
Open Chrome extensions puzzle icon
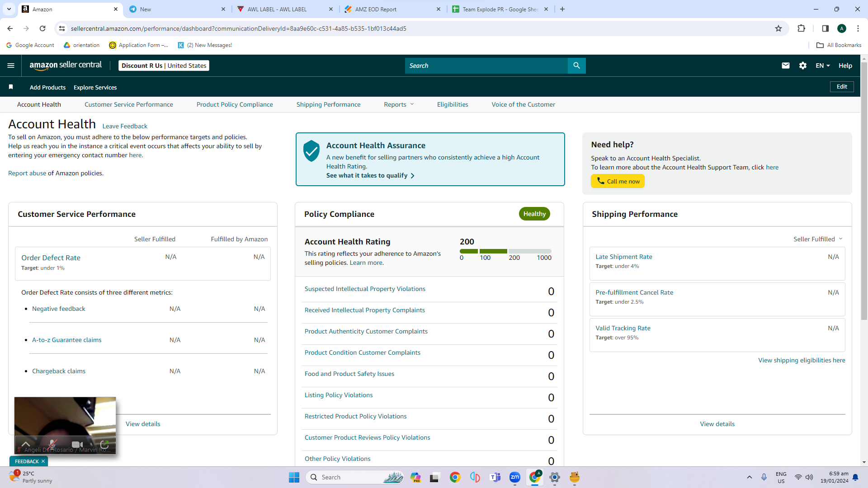point(801,28)
